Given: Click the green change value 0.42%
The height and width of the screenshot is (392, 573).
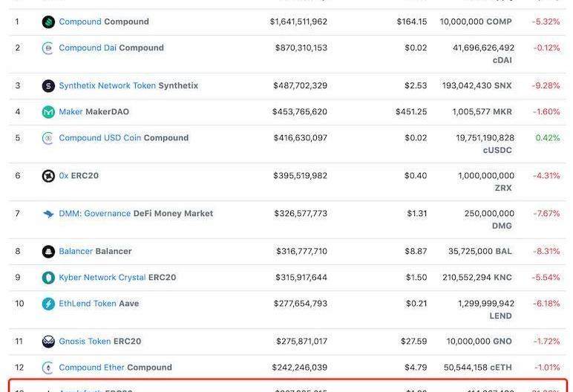Looking at the screenshot, I should coord(548,138).
